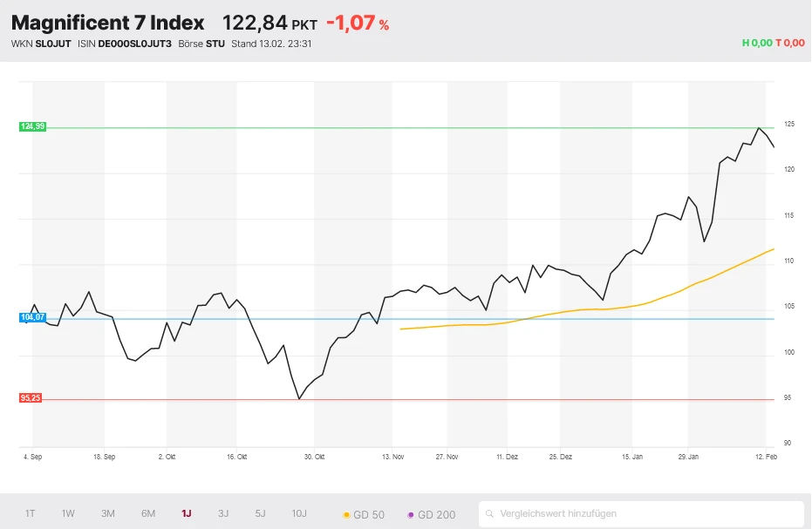Select the active 1J timeframe

[x=185, y=514]
